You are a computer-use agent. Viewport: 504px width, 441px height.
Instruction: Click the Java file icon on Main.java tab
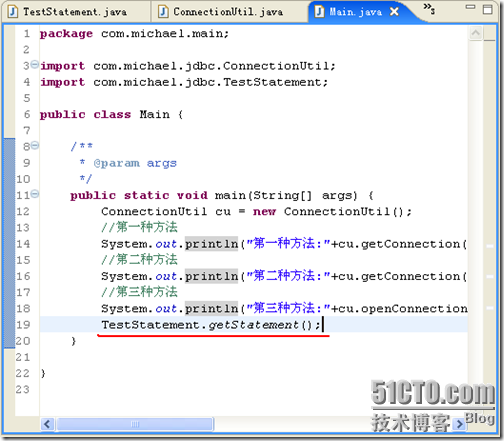(319, 12)
